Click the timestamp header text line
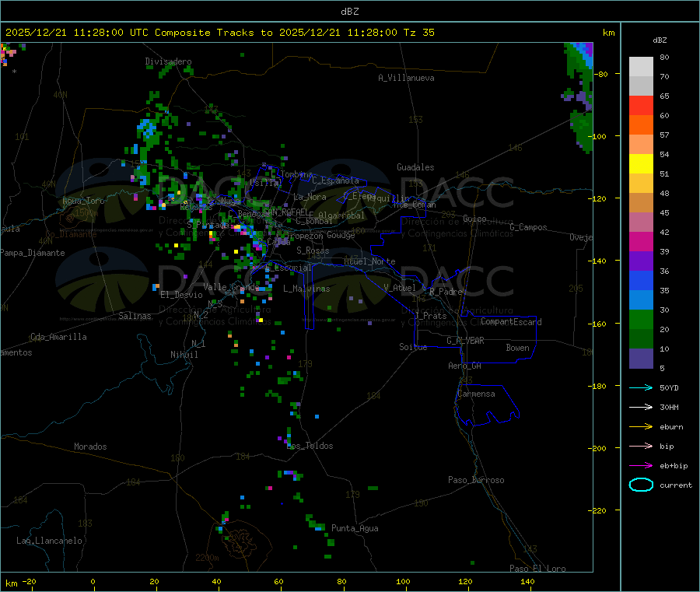The width and height of the screenshot is (700, 592). coord(220,33)
